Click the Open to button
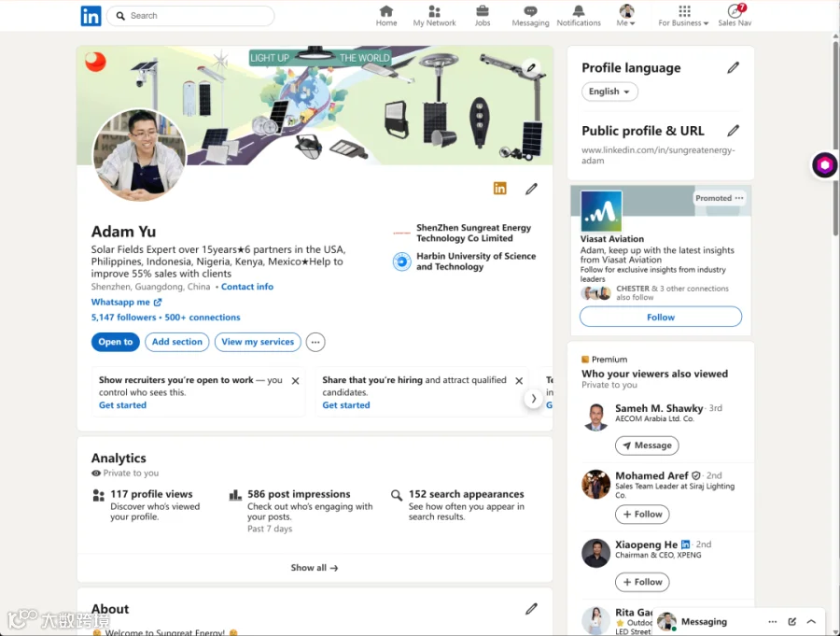The height and width of the screenshot is (636, 840). [115, 342]
